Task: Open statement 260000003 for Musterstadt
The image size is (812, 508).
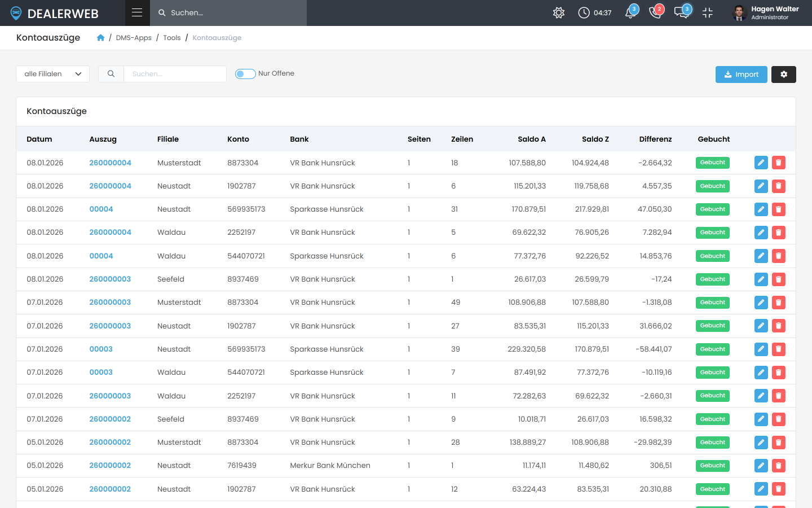Action: (111, 303)
